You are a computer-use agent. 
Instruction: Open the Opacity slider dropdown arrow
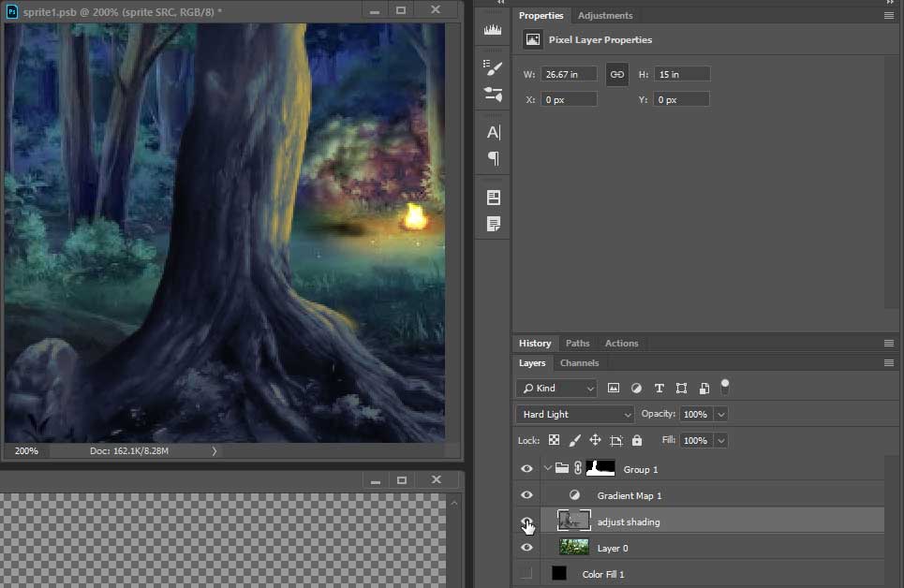click(720, 414)
